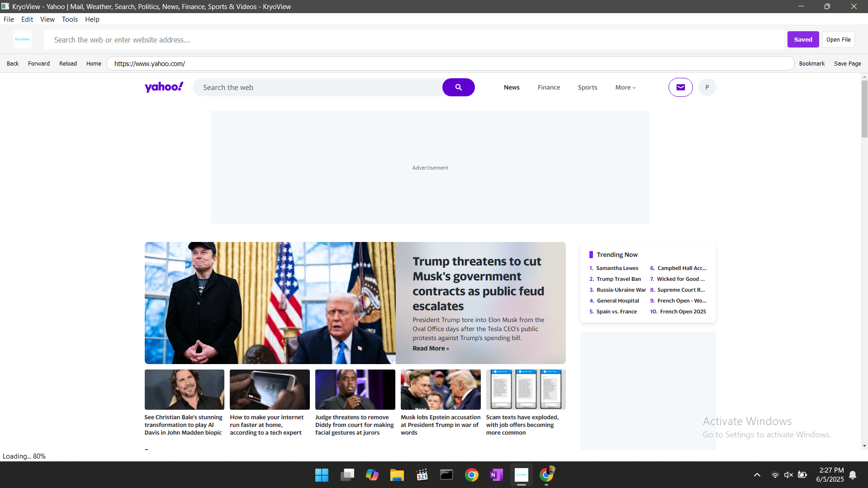868x488 pixels.
Task: Click the battery tray icon
Action: point(802,475)
